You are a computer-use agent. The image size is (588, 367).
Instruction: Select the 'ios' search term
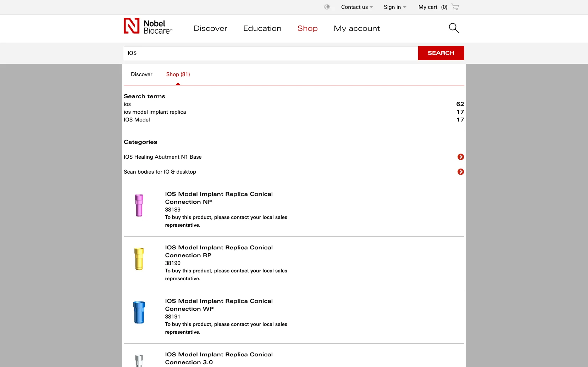(x=127, y=104)
